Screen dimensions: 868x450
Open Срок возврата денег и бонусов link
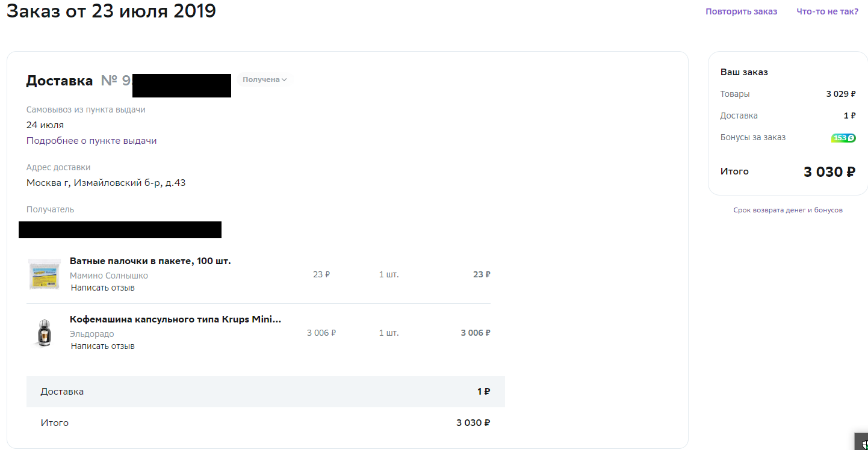point(788,210)
